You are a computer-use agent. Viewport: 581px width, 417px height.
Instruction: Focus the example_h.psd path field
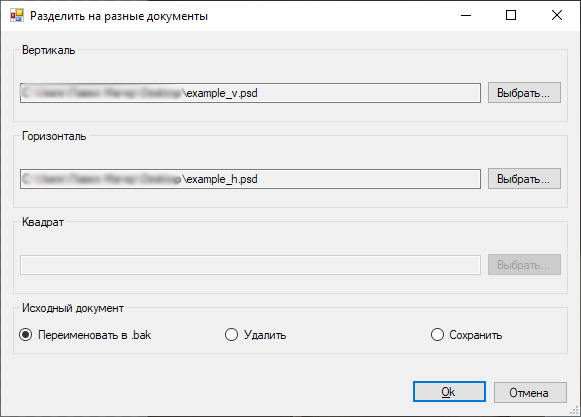[x=250, y=179]
